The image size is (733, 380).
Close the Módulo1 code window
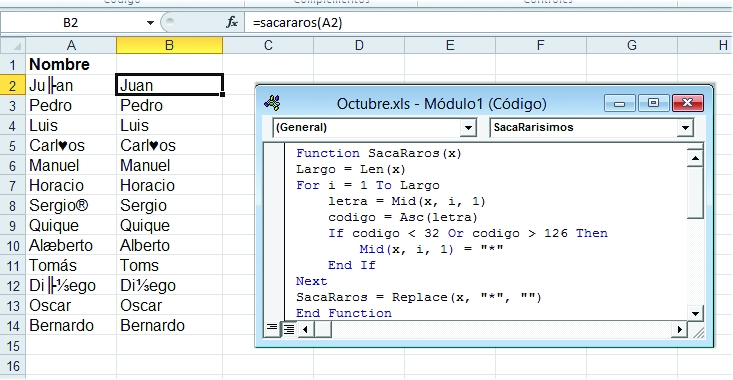pos(688,103)
